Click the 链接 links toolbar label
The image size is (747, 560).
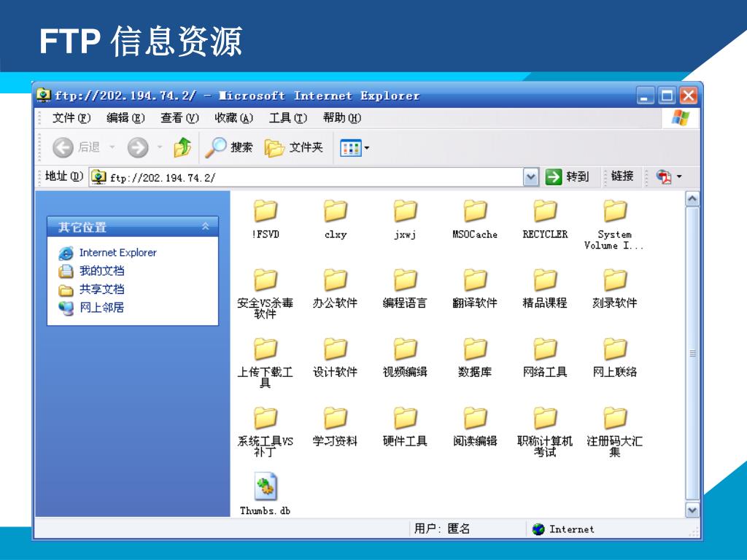(x=622, y=176)
